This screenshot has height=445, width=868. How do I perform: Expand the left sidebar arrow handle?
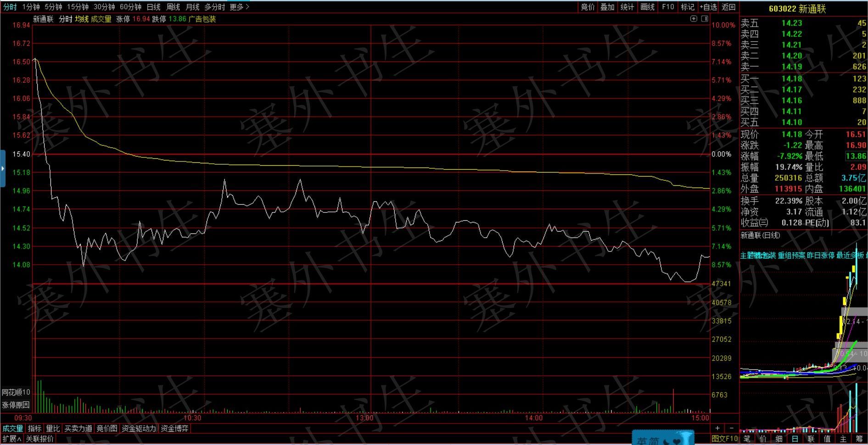(x=3, y=168)
